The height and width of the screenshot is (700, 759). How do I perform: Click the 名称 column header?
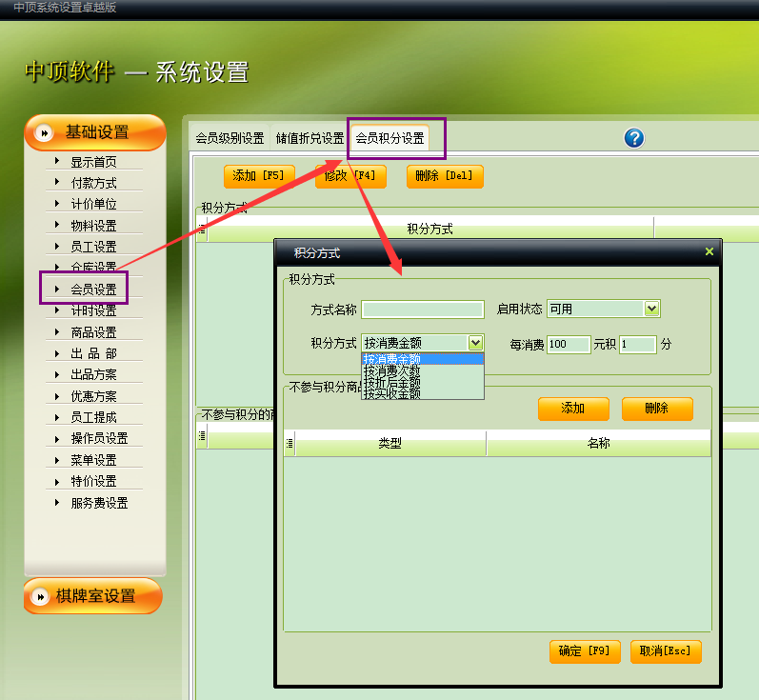[599, 443]
